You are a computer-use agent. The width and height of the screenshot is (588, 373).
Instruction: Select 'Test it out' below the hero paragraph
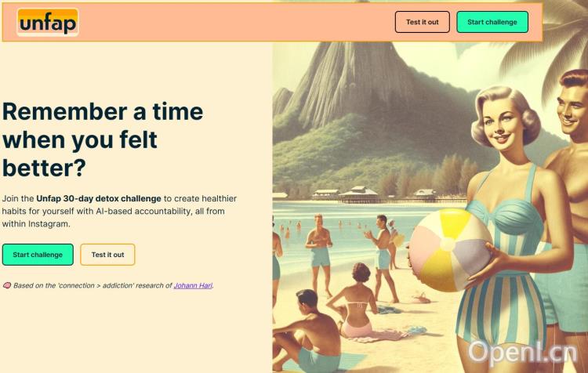click(x=107, y=255)
